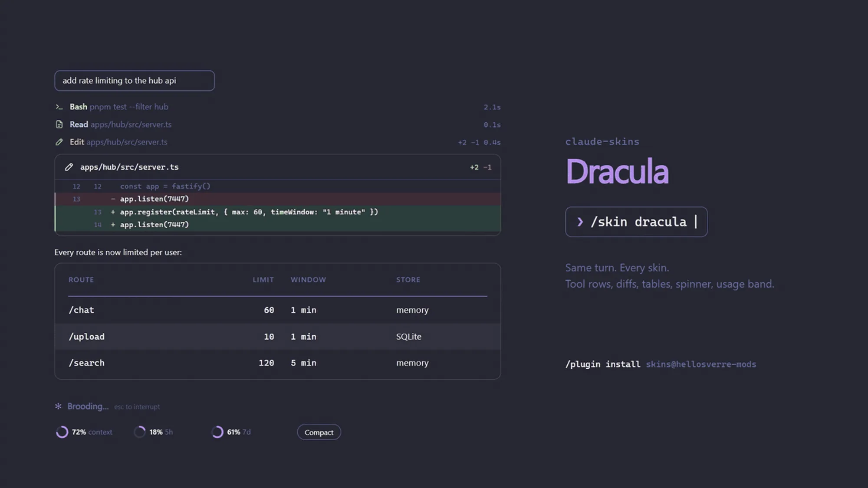868x488 pixels.
Task: Click the '+2 -1' count in the diff header
Action: [480, 167]
